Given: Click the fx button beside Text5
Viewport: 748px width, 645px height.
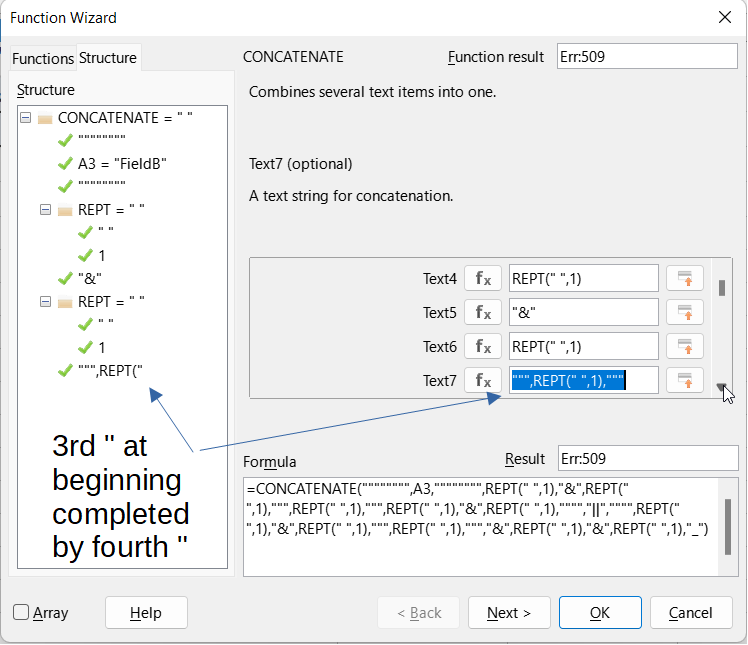Looking at the screenshot, I should pyautogui.click(x=482, y=312).
